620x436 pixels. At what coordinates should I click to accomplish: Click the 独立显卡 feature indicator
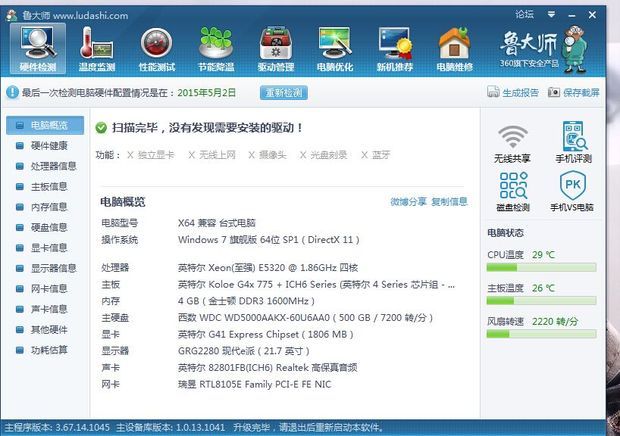[x=150, y=155]
